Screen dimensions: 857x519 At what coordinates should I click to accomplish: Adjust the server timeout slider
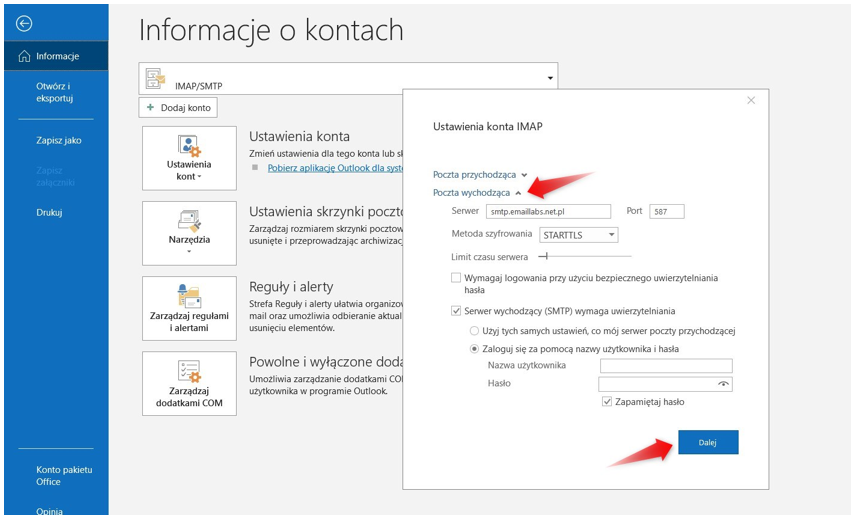pyautogui.click(x=543, y=257)
